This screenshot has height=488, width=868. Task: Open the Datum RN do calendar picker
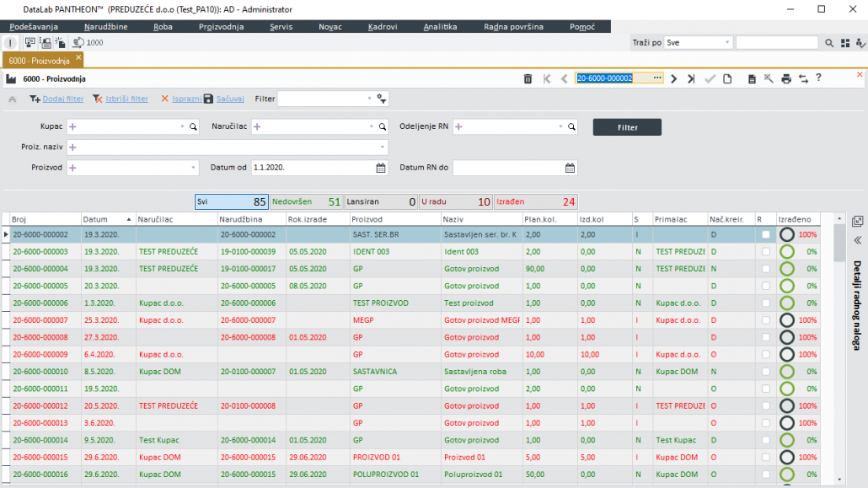tap(571, 168)
